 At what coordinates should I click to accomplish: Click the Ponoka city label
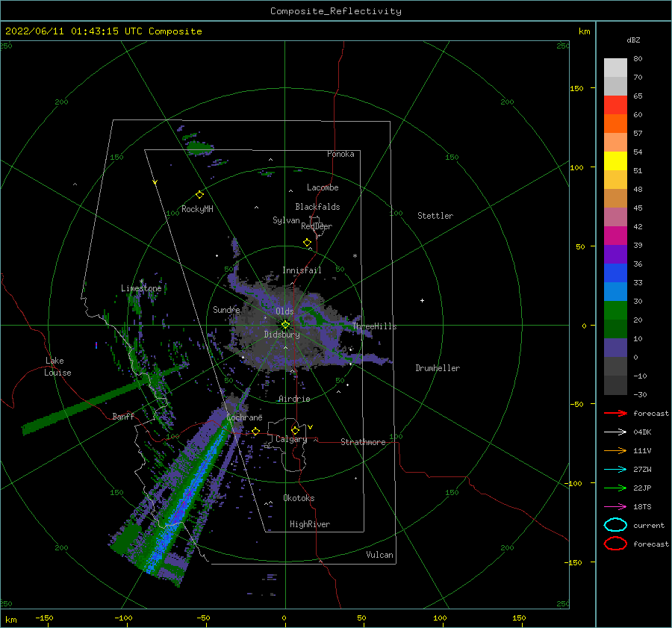pyautogui.click(x=340, y=154)
